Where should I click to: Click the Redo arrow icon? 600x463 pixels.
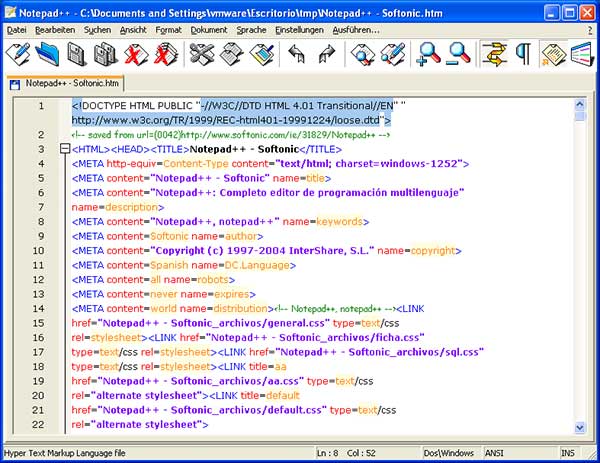326,54
